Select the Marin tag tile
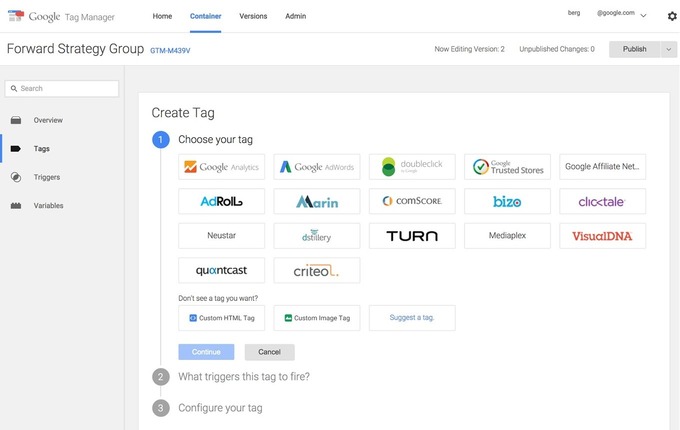This screenshot has height=430, width=680. click(317, 201)
